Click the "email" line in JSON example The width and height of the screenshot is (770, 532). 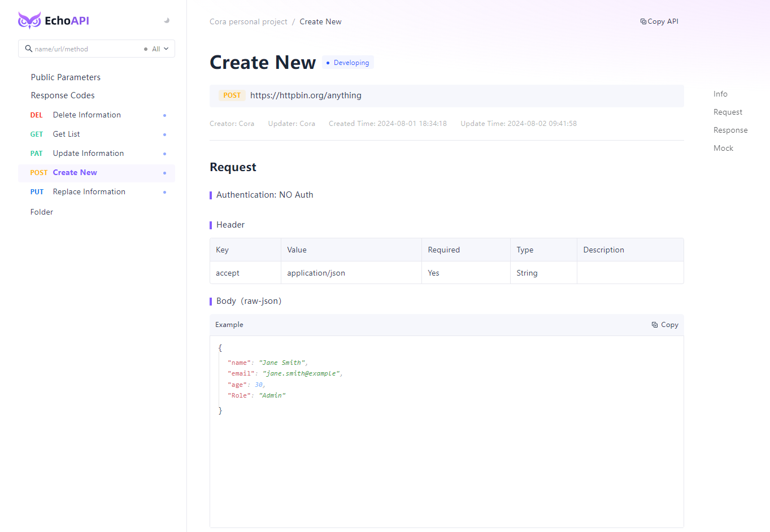[x=285, y=373]
